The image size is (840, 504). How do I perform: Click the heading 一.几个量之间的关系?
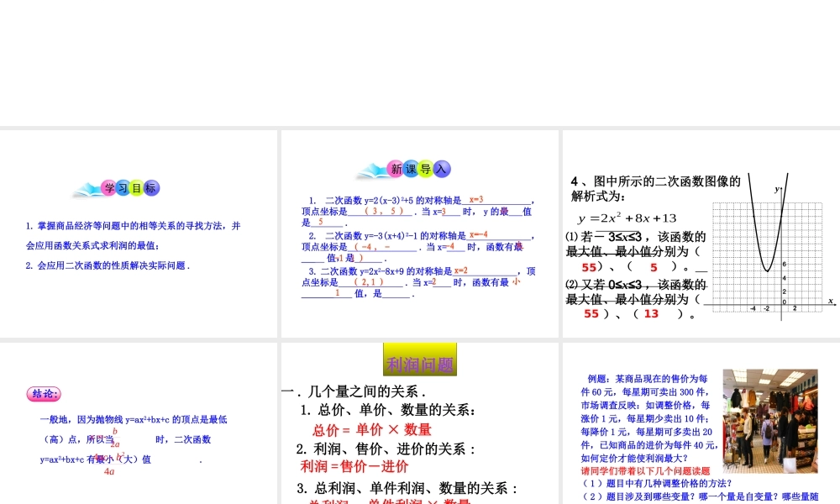click(x=354, y=391)
